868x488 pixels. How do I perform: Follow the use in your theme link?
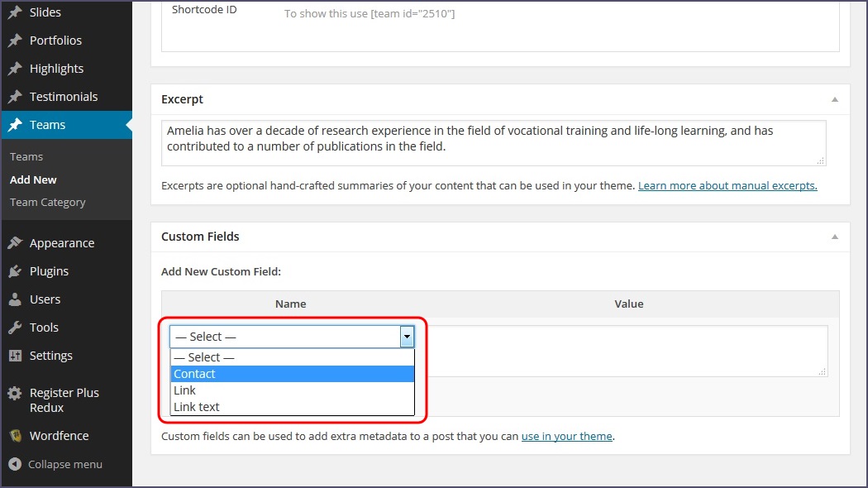point(566,436)
